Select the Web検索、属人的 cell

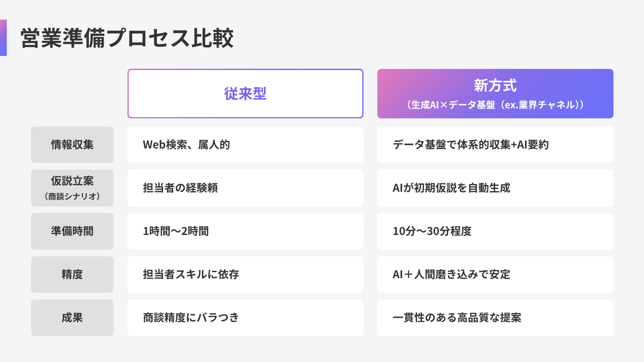point(245,144)
